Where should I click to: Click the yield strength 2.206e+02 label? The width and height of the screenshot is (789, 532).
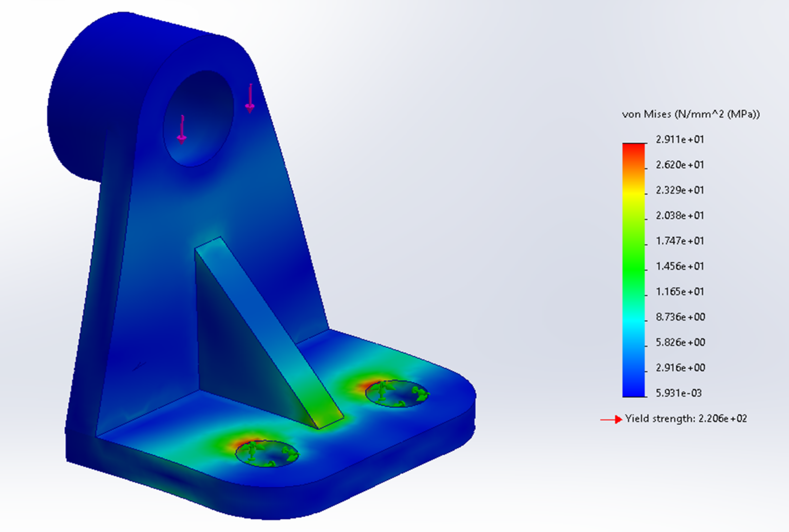pos(686,419)
